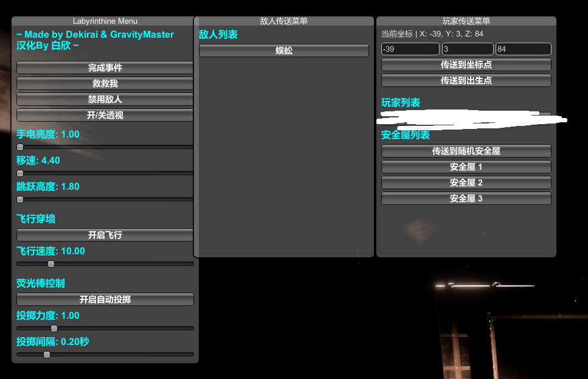Toggle 禁用敌人 to disable enemies
This screenshot has height=379, width=588.
click(x=104, y=99)
